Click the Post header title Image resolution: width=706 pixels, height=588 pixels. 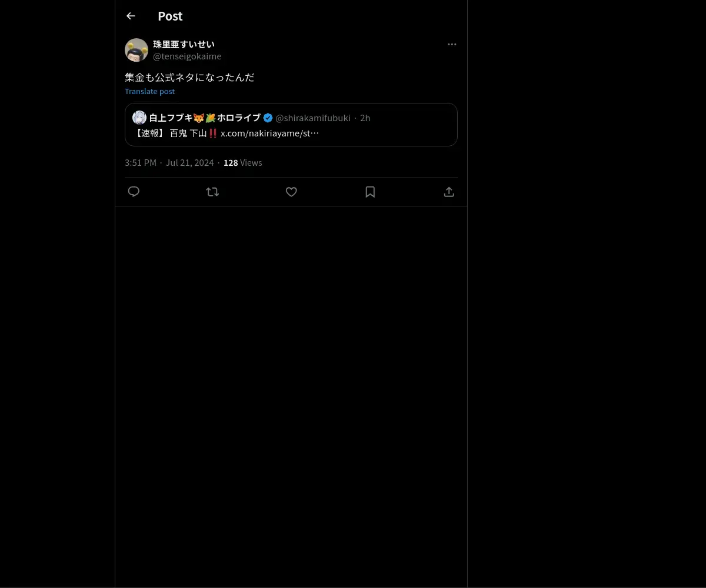pyautogui.click(x=170, y=16)
